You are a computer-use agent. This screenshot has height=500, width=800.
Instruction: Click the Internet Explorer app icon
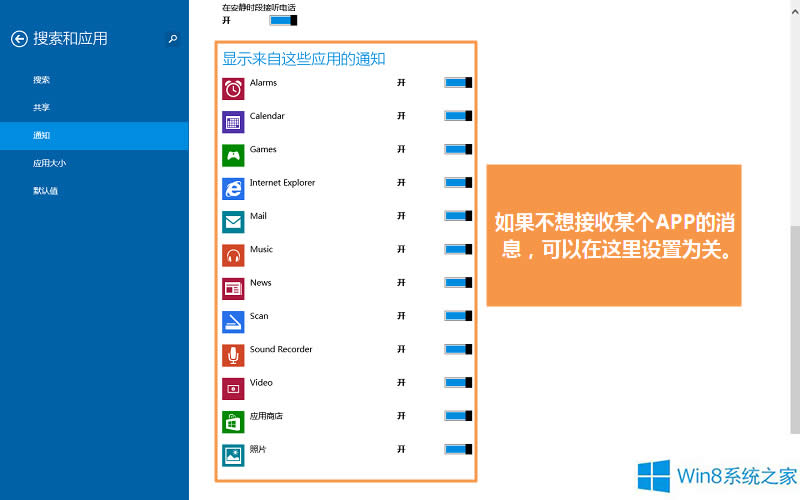[x=233, y=189]
